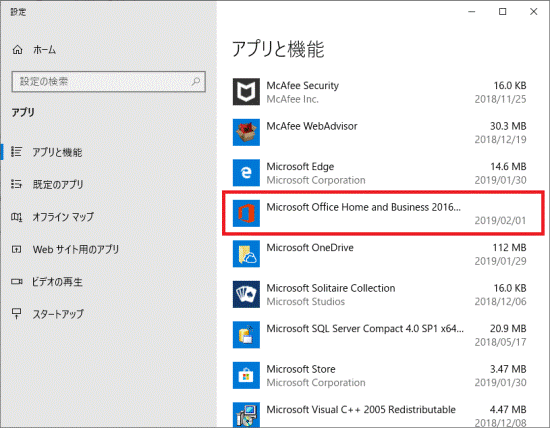The height and width of the screenshot is (428, 550).
Task: Click the アプリ section heading in sidebar
Action: [x=23, y=112]
